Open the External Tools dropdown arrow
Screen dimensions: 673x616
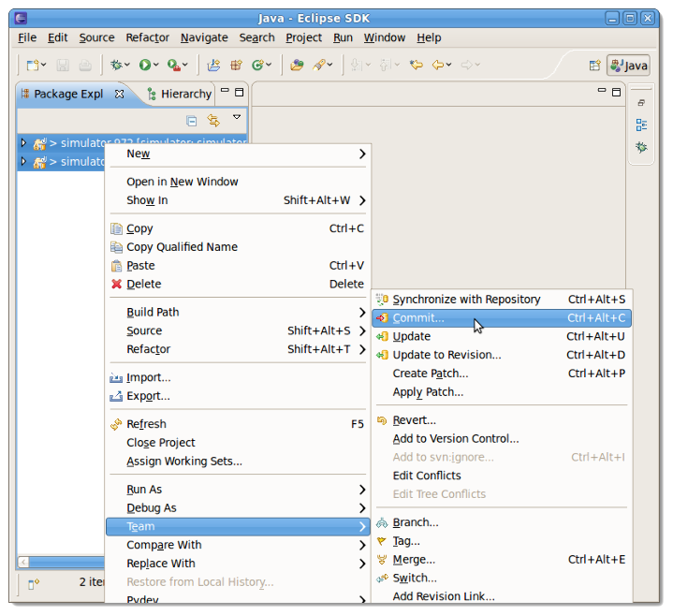click(185, 66)
